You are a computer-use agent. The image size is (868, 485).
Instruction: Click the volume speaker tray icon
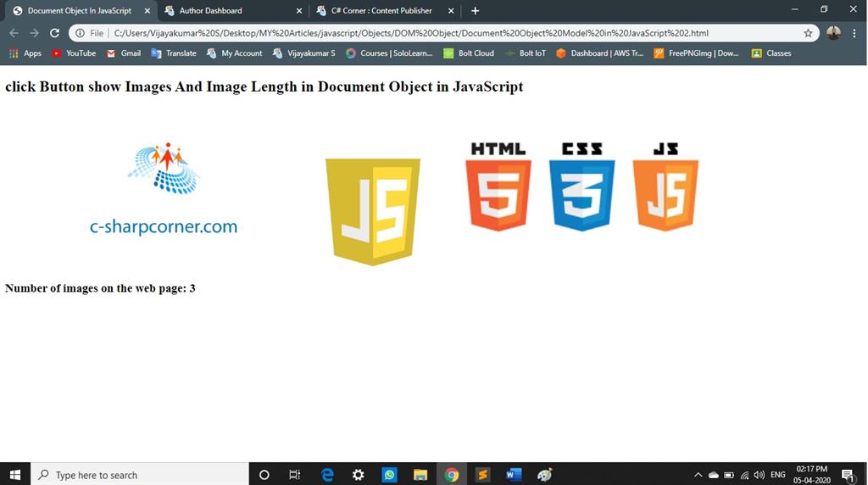(x=759, y=475)
